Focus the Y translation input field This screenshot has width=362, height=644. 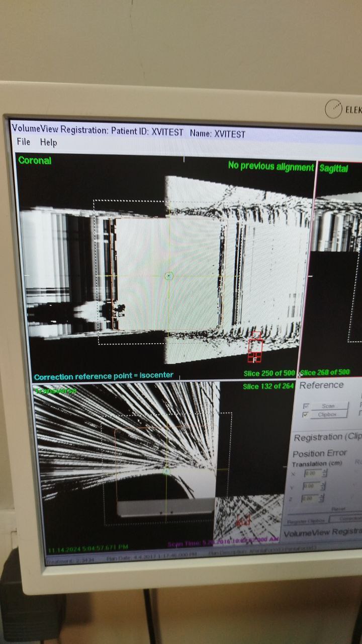pos(311,486)
